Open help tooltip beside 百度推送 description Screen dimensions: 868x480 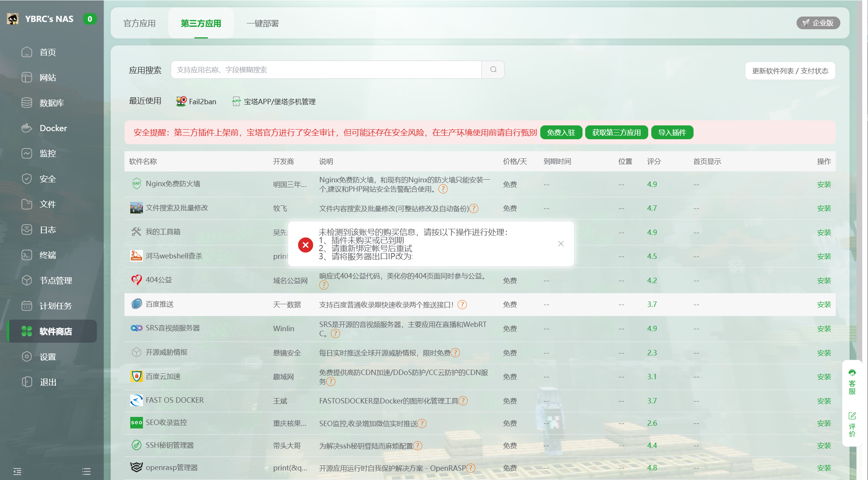click(x=463, y=304)
